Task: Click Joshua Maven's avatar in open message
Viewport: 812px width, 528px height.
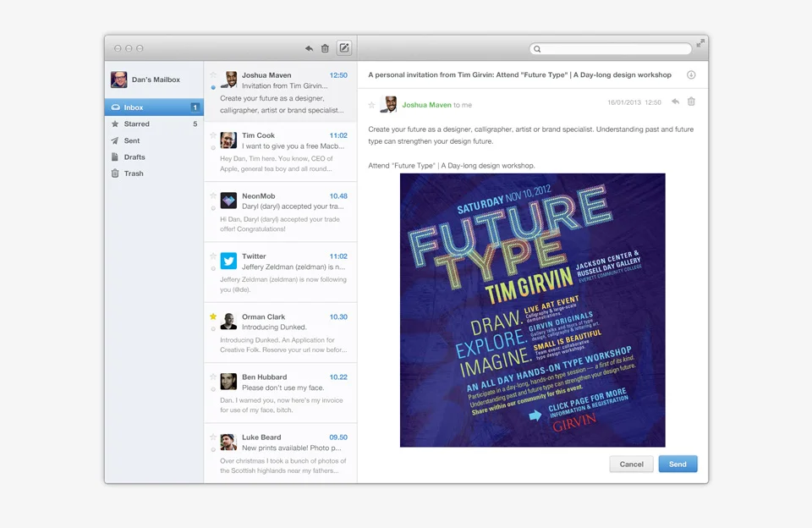Action: click(x=388, y=104)
